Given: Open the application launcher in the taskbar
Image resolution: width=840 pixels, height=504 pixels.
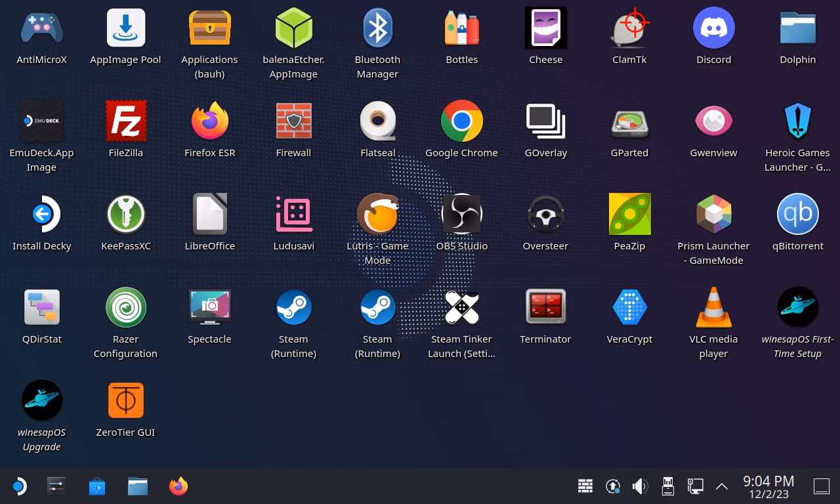Looking at the screenshot, I should (18, 486).
